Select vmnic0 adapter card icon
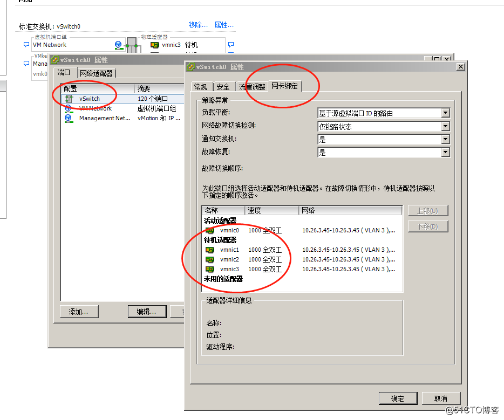 [210, 231]
